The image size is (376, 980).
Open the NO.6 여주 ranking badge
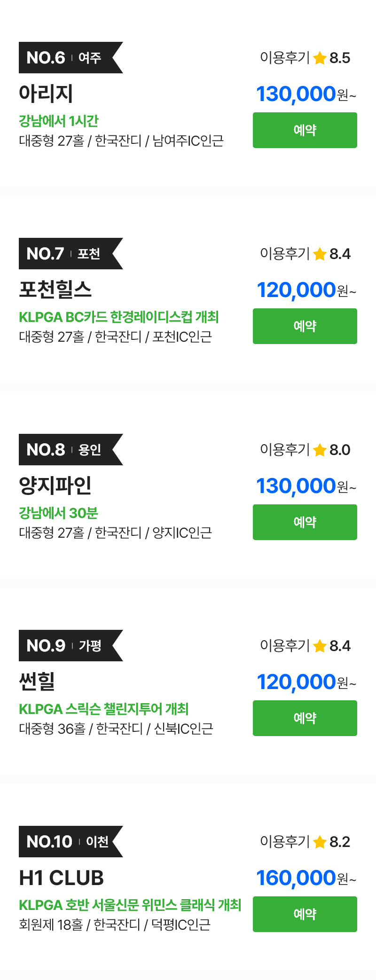pos(66,58)
